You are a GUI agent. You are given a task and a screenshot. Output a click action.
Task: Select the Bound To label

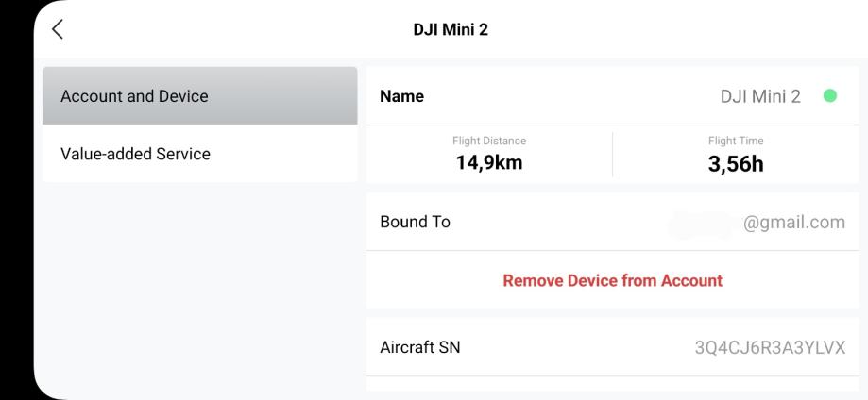pyautogui.click(x=415, y=223)
